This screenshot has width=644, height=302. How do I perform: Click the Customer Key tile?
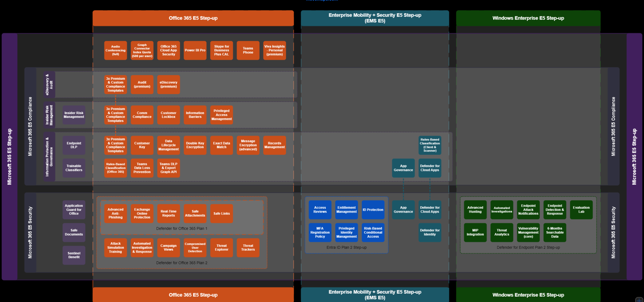point(142,145)
